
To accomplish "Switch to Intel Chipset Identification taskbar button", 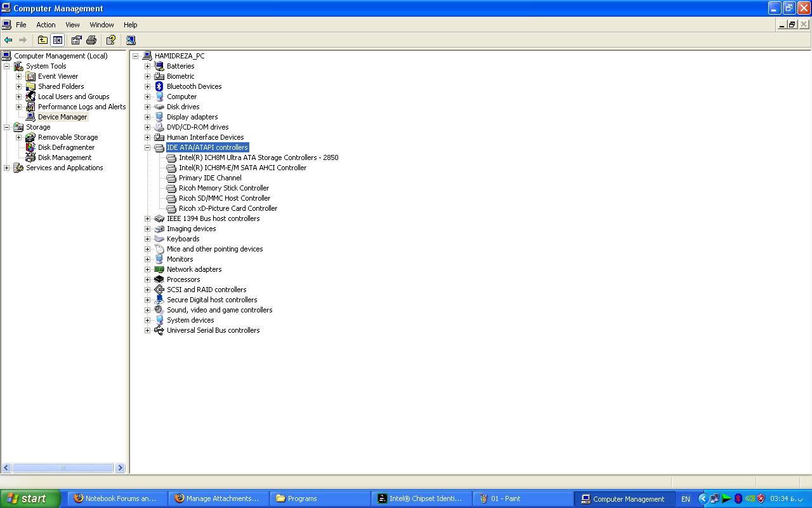I will click(x=422, y=498).
